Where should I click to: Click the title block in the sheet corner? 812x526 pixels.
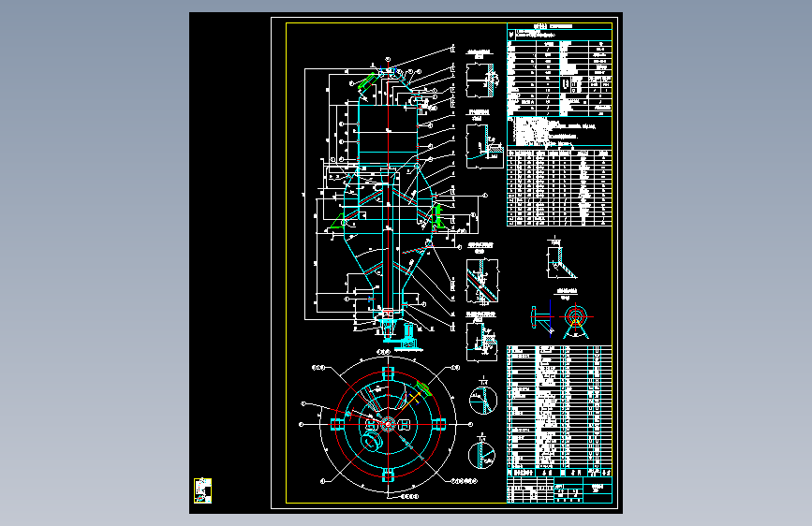pyautogui.click(x=559, y=489)
